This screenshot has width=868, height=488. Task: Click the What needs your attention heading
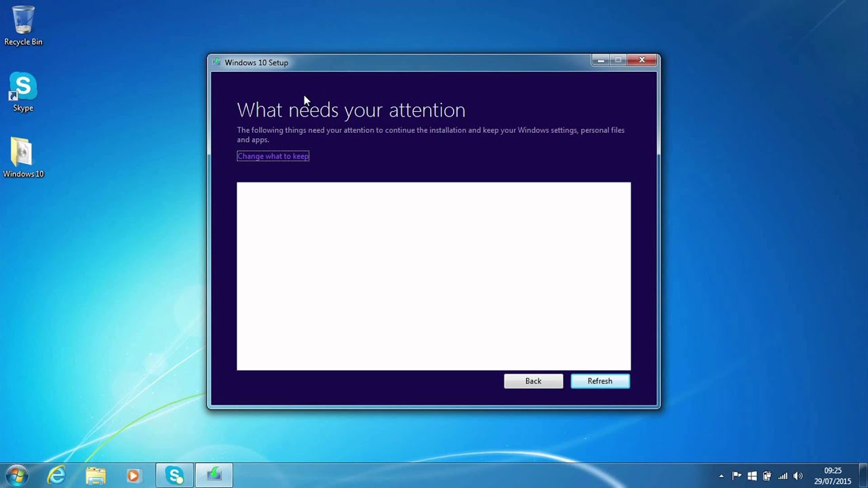351,110
